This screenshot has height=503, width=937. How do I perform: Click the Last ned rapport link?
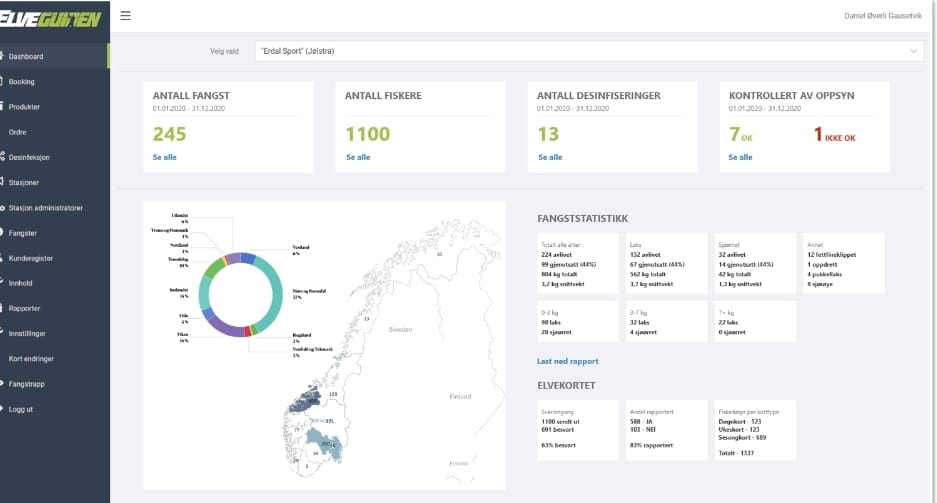click(567, 361)
